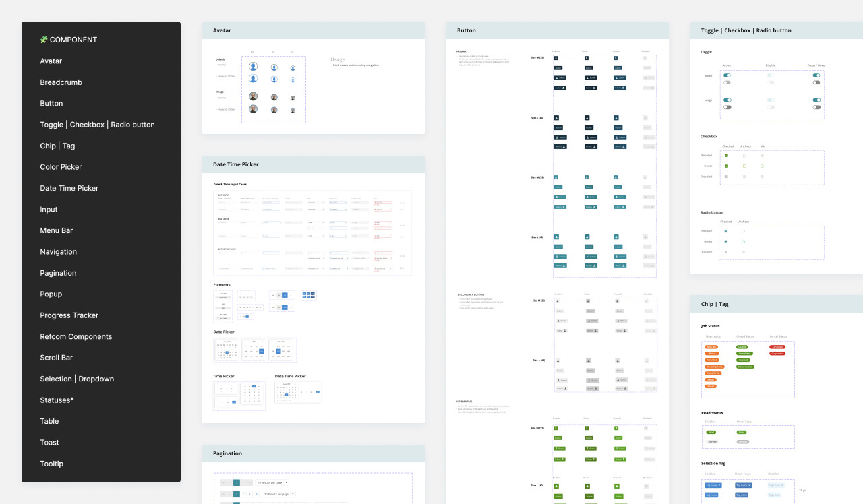Uncheck the enabled checked green checkbox

[726, 156]
